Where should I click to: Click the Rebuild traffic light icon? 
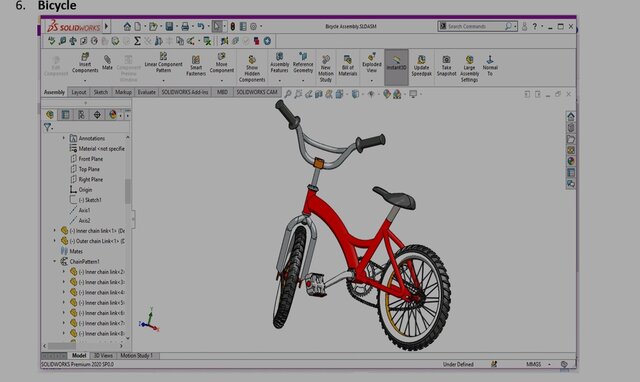[232, 27]
